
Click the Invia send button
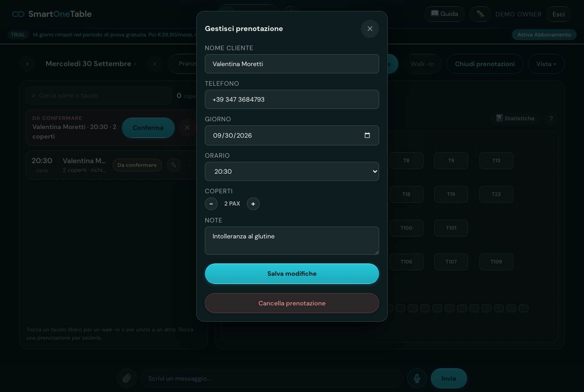coord(449,378)
